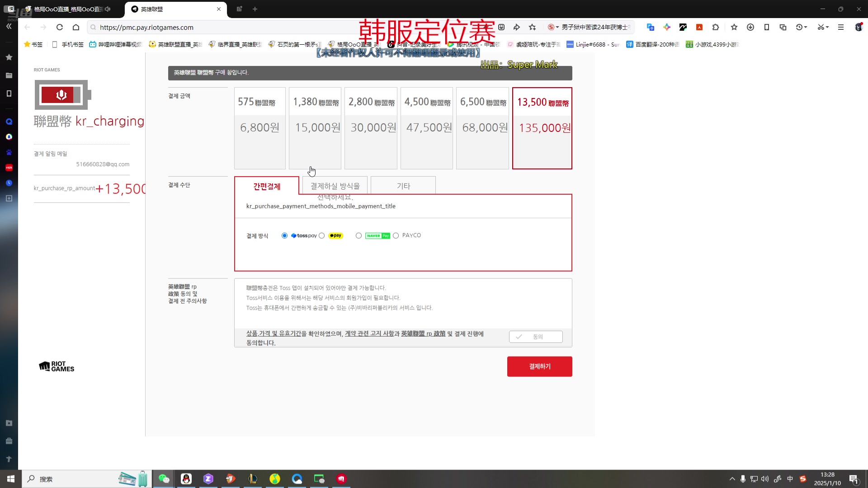Select the NAVER Pay radio button

359,235
